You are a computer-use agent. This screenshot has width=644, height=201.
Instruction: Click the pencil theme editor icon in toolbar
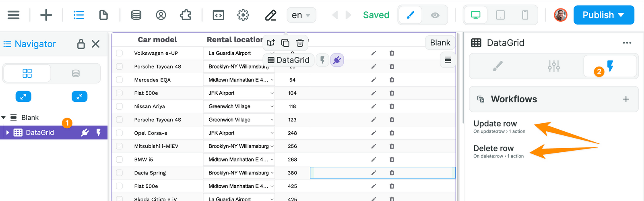coord(270,15)
